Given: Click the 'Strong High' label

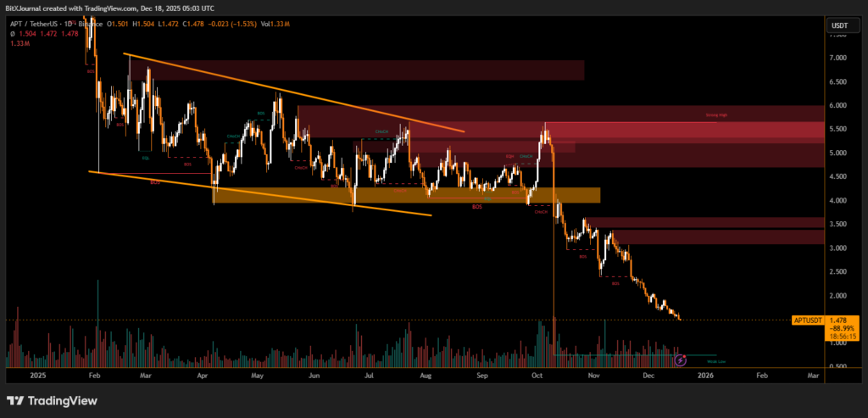Looking at the screenshot, I should pos(716,116).
